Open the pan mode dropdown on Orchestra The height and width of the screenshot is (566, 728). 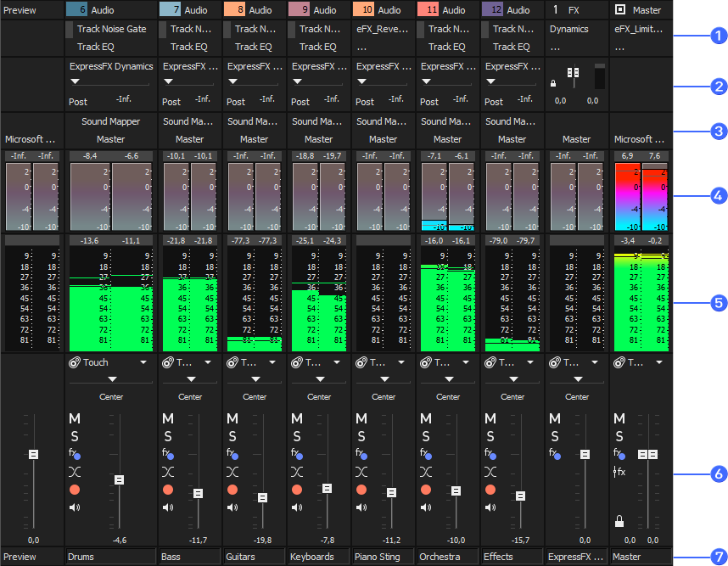tap(449, 380)
